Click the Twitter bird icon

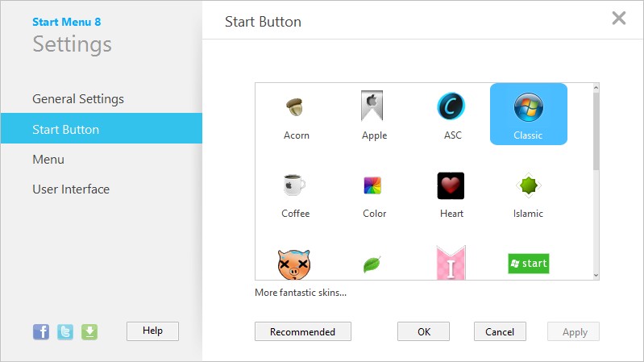[x=65, y=331]
